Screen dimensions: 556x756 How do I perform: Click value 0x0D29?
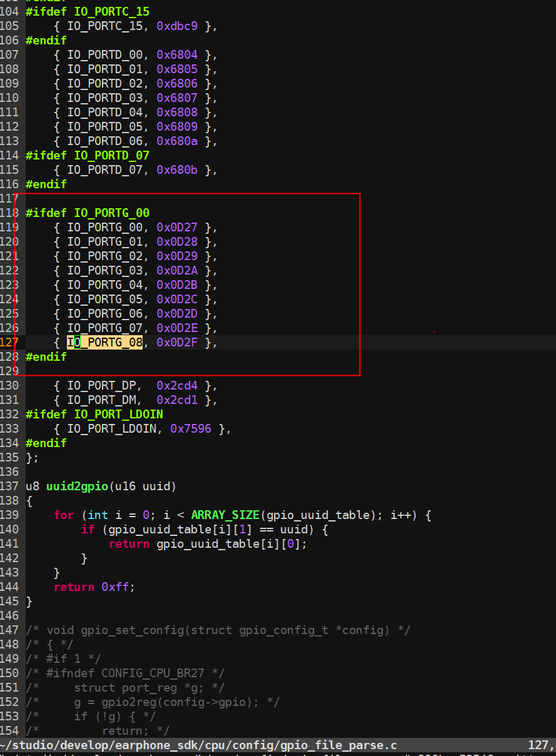177,256
